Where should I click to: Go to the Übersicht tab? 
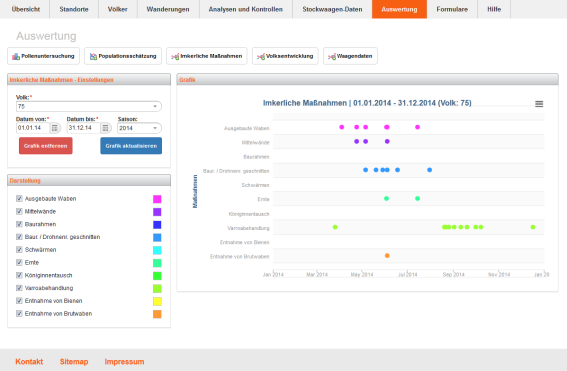26,9
